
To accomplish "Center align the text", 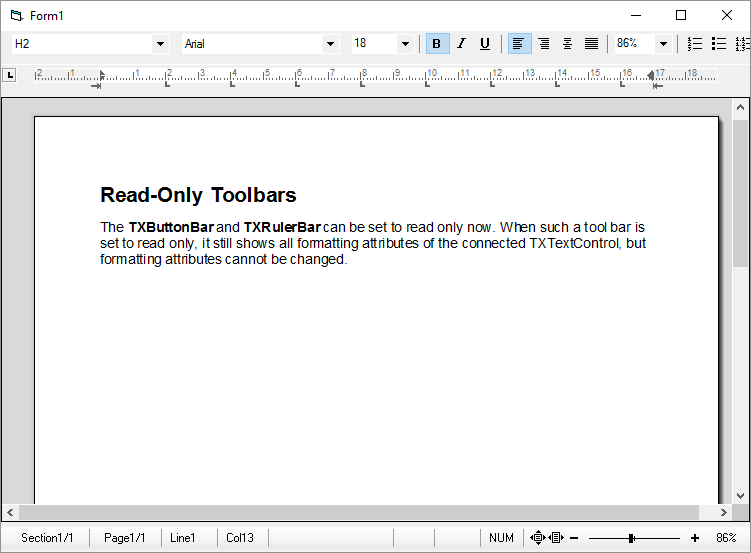I will [x=567, y=44].
